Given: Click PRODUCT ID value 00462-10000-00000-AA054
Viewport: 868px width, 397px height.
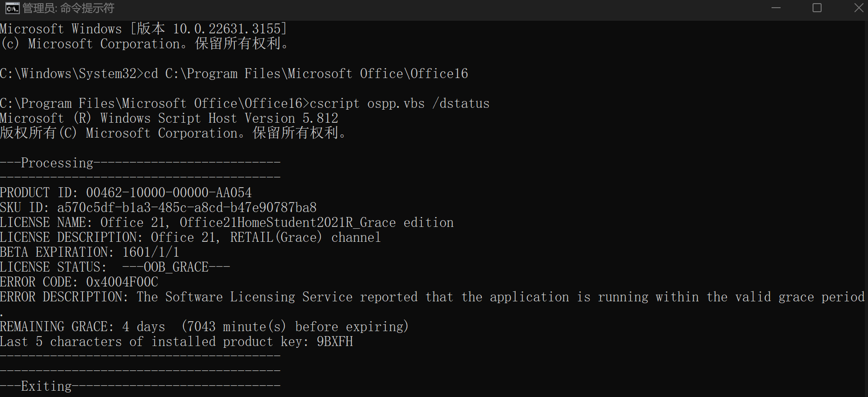Looking at the screenshot, I should [x=169, y=193].
